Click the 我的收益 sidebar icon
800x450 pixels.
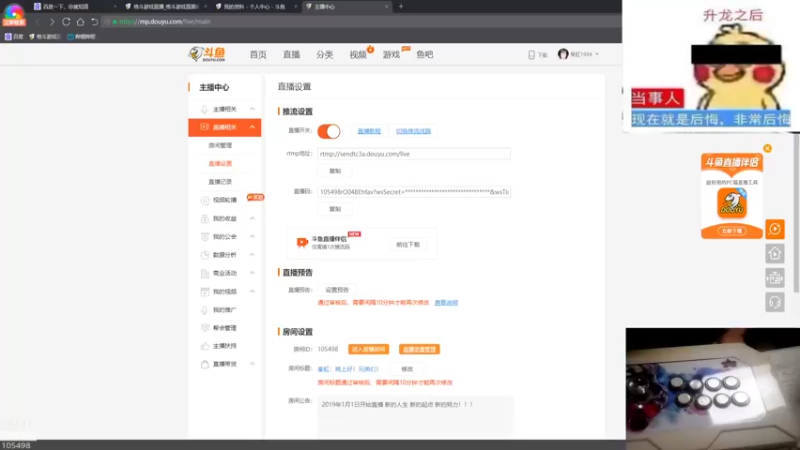(205, 218)
